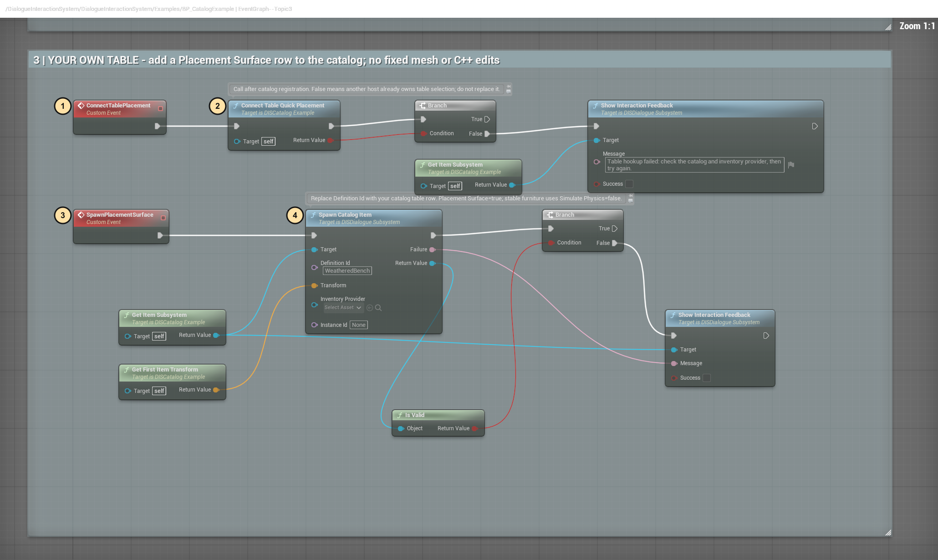
Task: Click Return Value pin on Get First Item Transform
Action: (x=216, y=390)
